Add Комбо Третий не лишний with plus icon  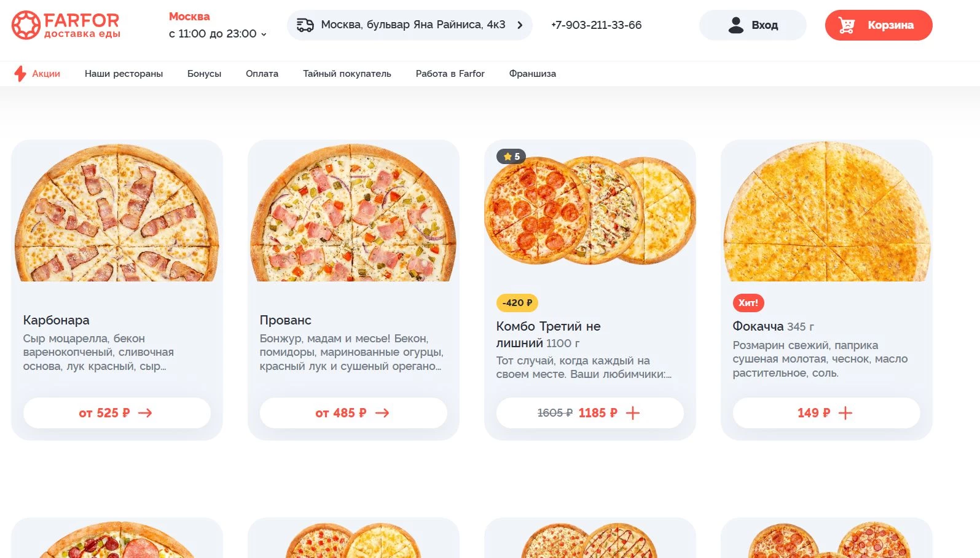click(633, 413)
